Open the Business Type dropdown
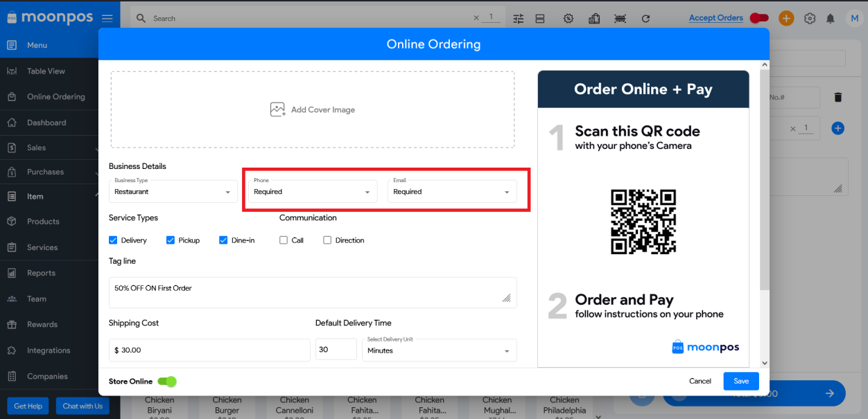868x419 pixels. pyautogui.click(x=173, y=191)
